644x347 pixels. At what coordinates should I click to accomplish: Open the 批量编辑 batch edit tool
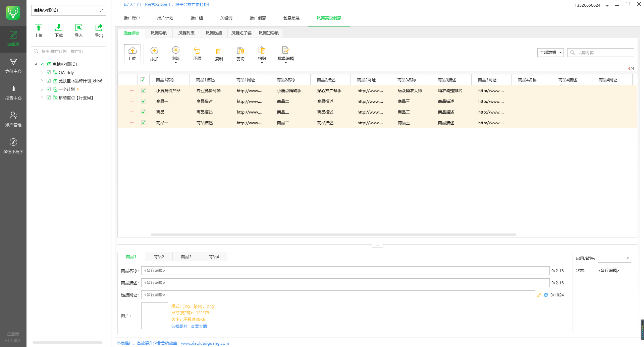point(286,54)
